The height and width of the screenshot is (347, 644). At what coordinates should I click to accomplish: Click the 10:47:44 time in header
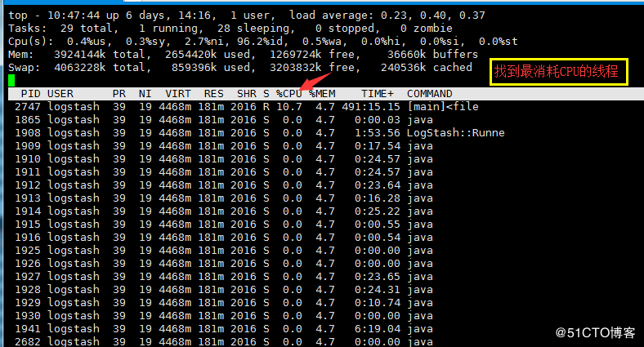pyautogui.click(x=74, y=16)
